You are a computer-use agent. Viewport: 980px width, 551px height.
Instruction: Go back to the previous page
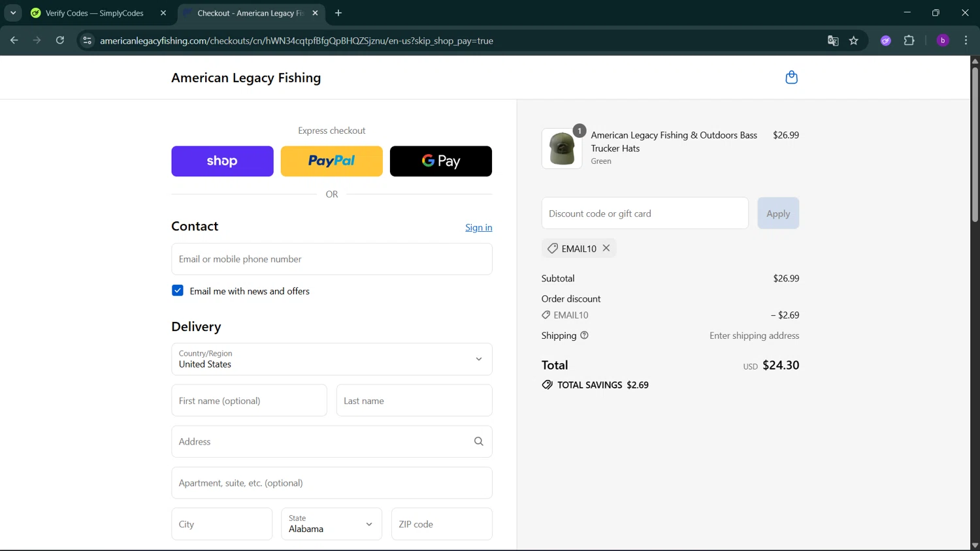pos(14,40)
